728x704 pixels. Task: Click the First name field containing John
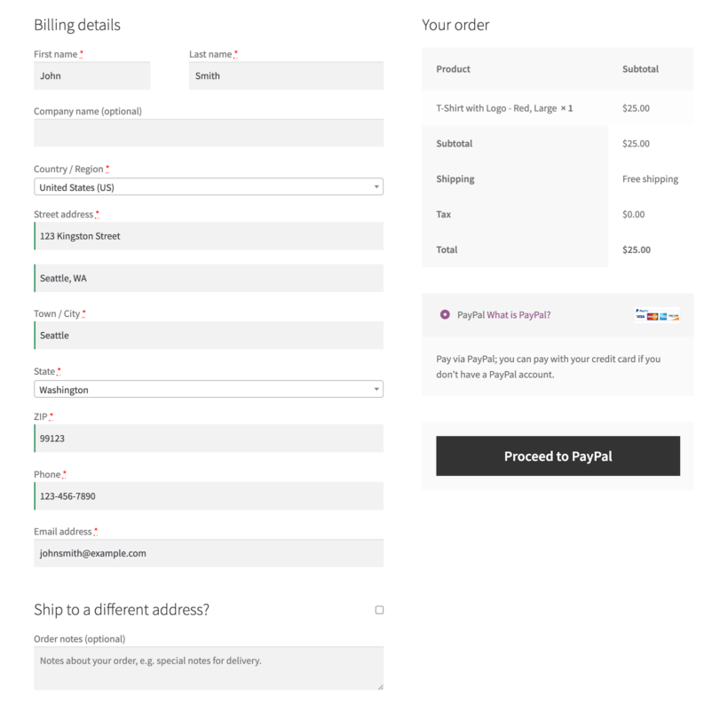(91, 75)
